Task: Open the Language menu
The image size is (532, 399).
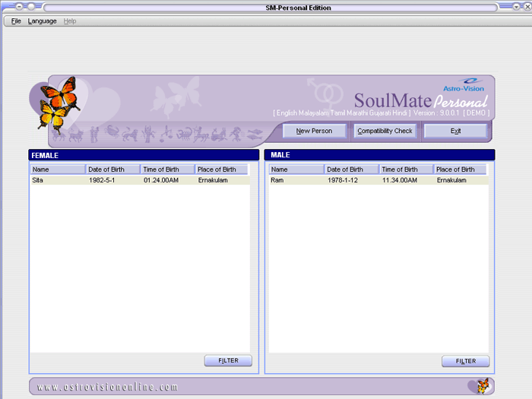Action: point(42,21)
